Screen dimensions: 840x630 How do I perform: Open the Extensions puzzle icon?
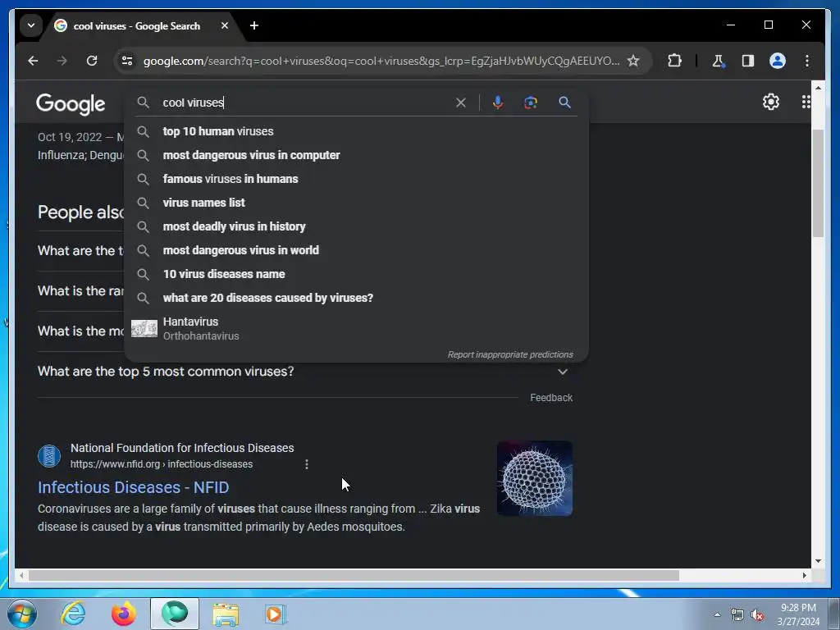pos(674,61)
